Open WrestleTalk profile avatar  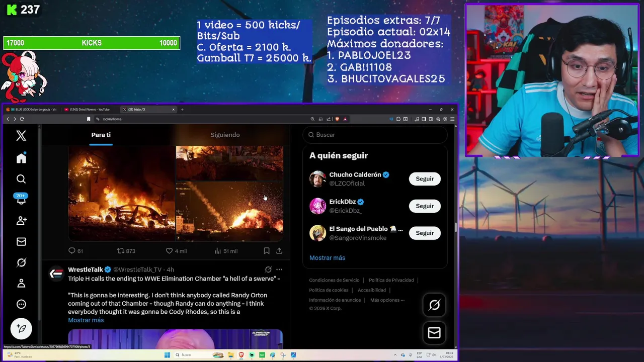(56, 274)
